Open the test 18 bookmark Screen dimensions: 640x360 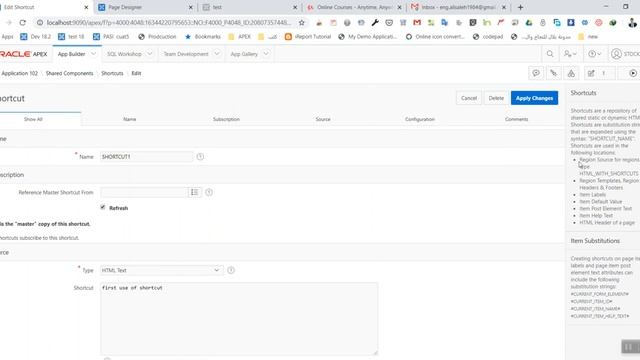tap(71, 37)
